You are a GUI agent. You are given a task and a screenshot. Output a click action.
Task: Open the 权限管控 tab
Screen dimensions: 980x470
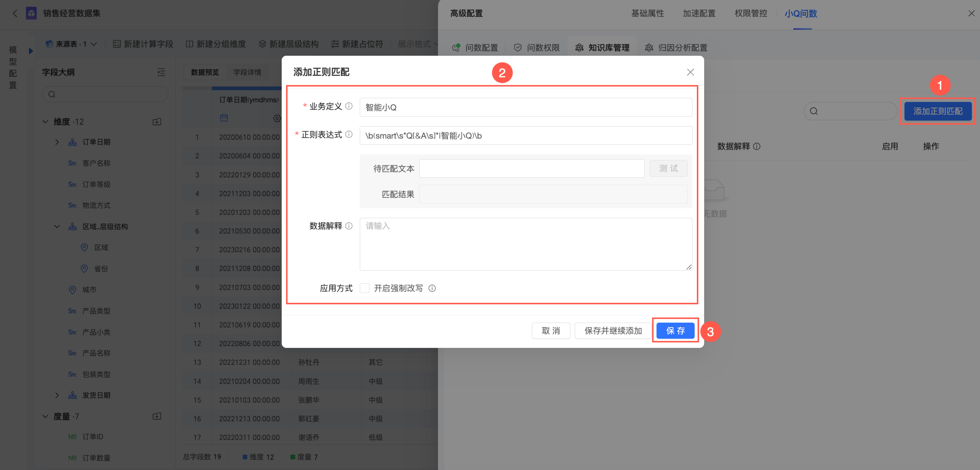[751, 14]
